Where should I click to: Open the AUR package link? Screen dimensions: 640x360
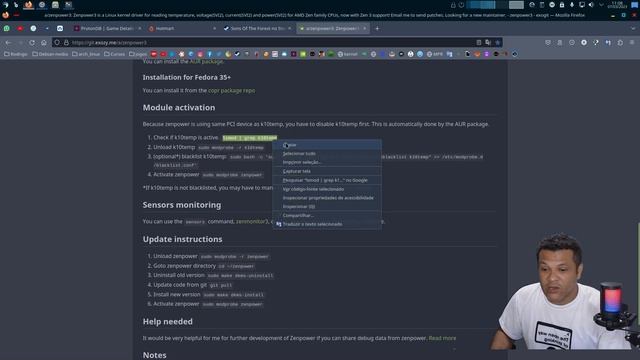(x=206, y=61)
